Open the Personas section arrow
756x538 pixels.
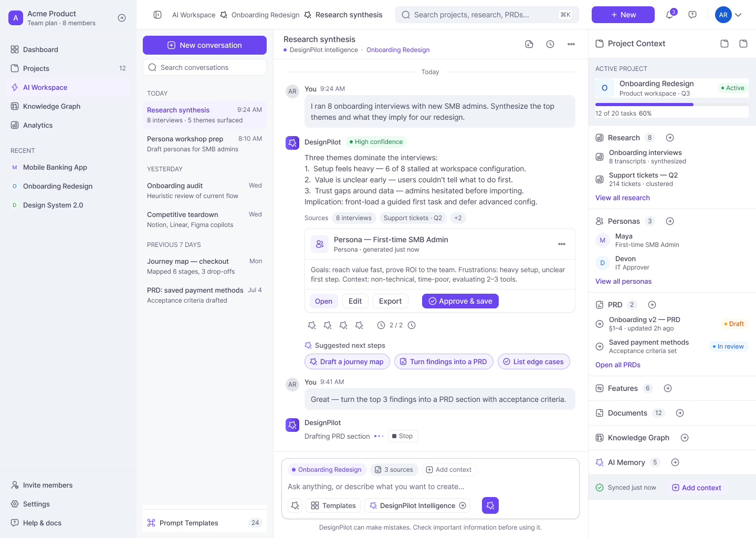670,221
